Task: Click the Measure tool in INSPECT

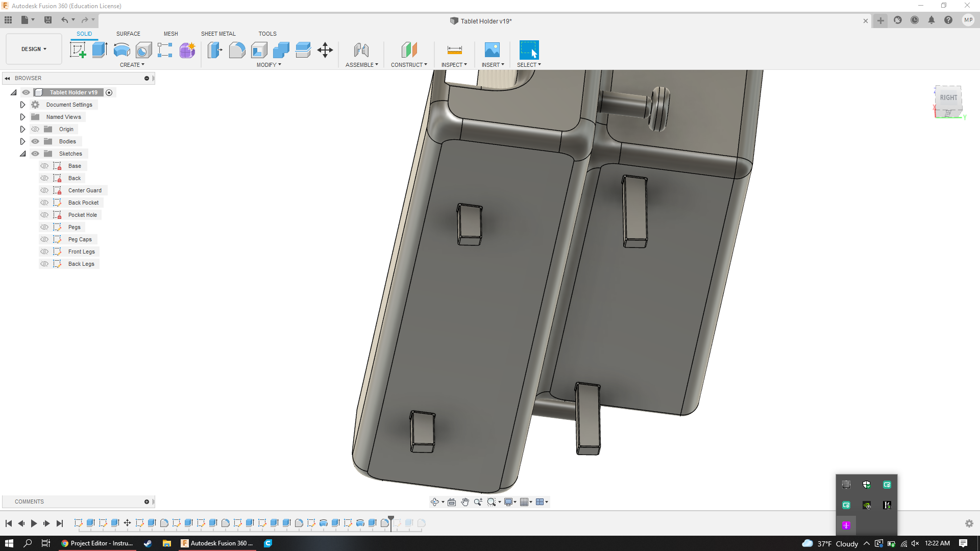Action: tap(454, 51)
